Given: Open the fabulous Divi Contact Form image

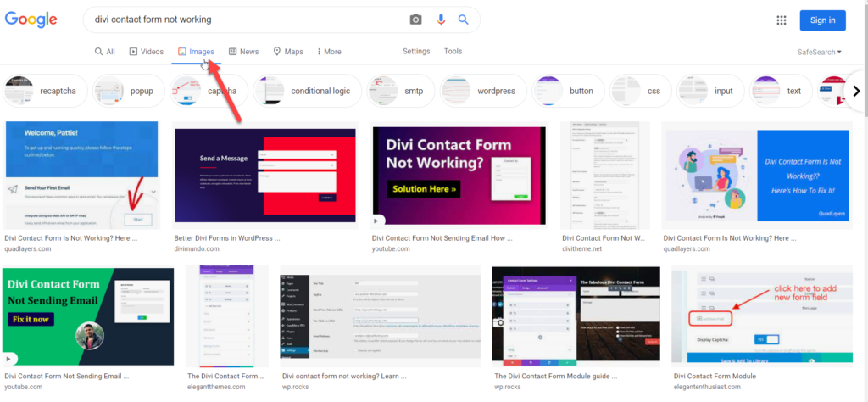Looking at the screenshot, I should click(576, 316).
